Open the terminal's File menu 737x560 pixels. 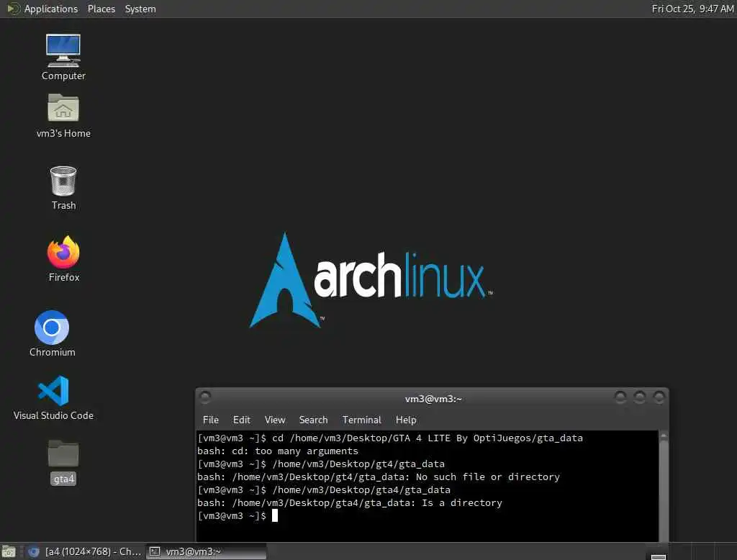[211, 420]
